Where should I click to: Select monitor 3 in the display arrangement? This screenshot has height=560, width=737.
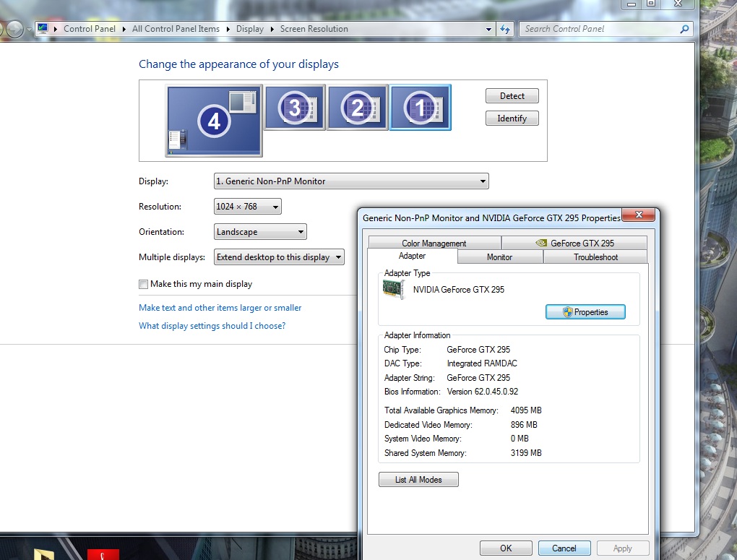point(295,108)
